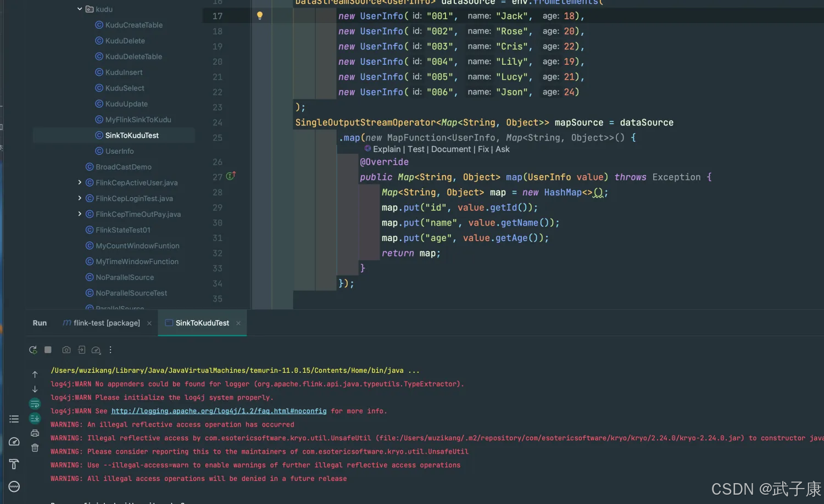Click the implements-method gutter icon on line 27
This screenshot has width=824, height=504.
click(x=231, y=176)
